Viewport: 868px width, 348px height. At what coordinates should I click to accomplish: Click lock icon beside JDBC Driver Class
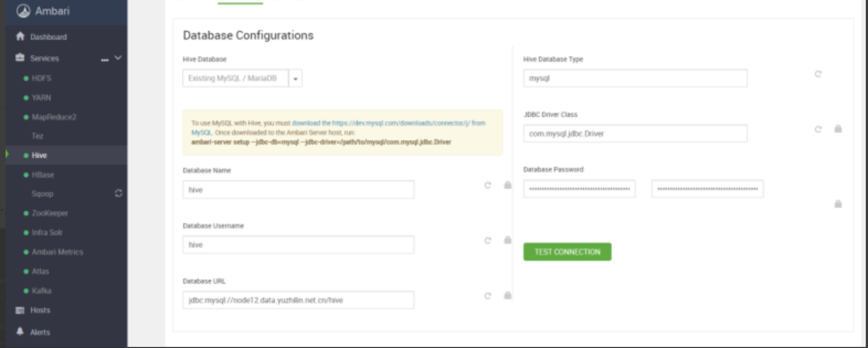pos(838,129)
